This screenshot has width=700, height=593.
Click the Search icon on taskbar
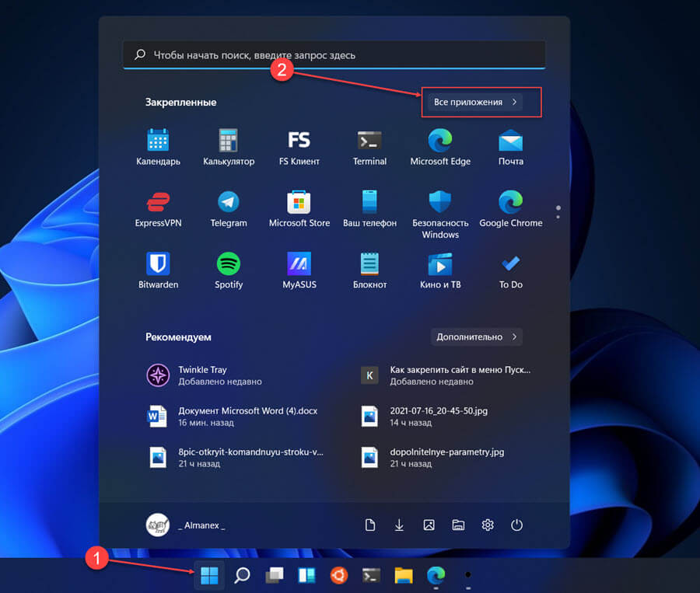pyautogui.click(x=242, y=575)
